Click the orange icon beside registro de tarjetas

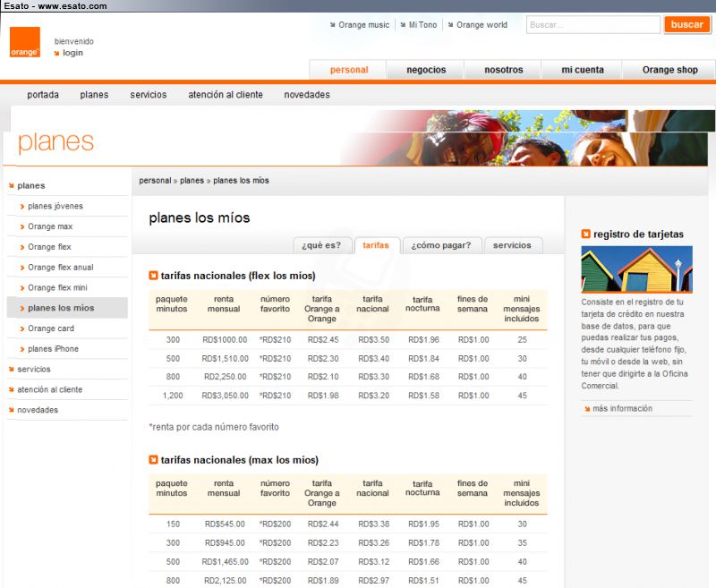pyautogui.click(x=586, y=234)
